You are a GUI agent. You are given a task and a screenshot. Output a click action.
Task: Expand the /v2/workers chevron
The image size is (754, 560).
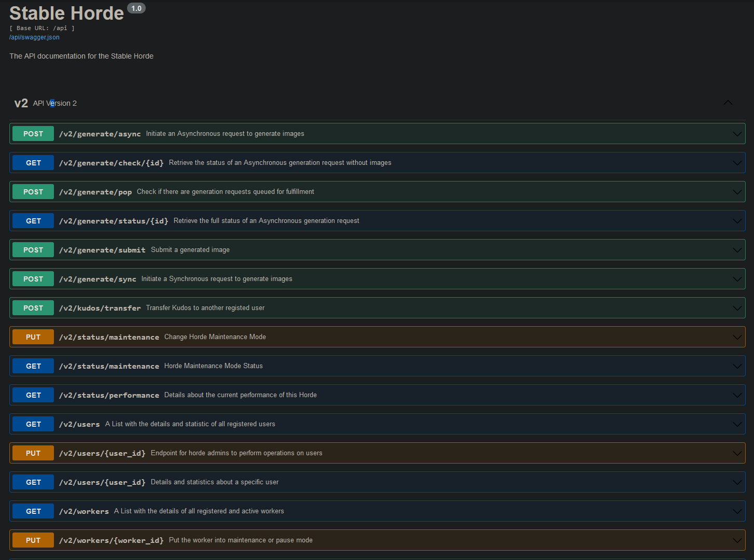coord(737,511)
